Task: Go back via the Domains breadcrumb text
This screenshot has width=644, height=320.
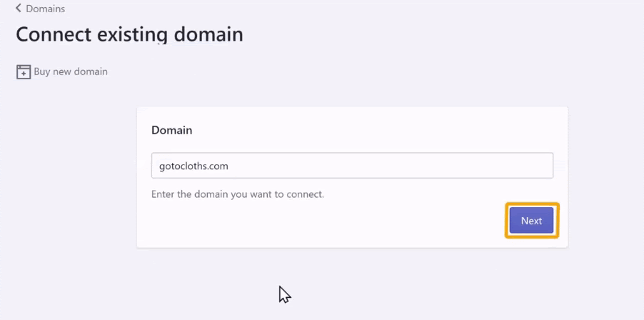Action: tap(45, 9)
